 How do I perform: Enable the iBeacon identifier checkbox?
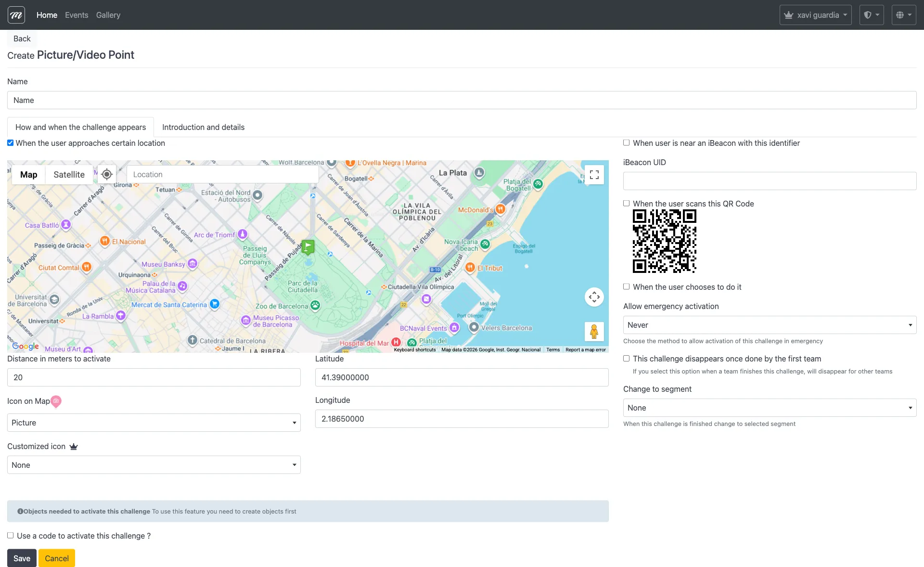pyautogui.click(x=626, y=143)
